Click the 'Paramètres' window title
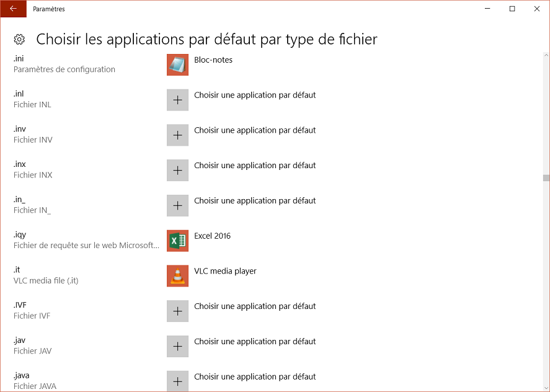This screenshot has height=392, width=550. [x=49, y=9]
